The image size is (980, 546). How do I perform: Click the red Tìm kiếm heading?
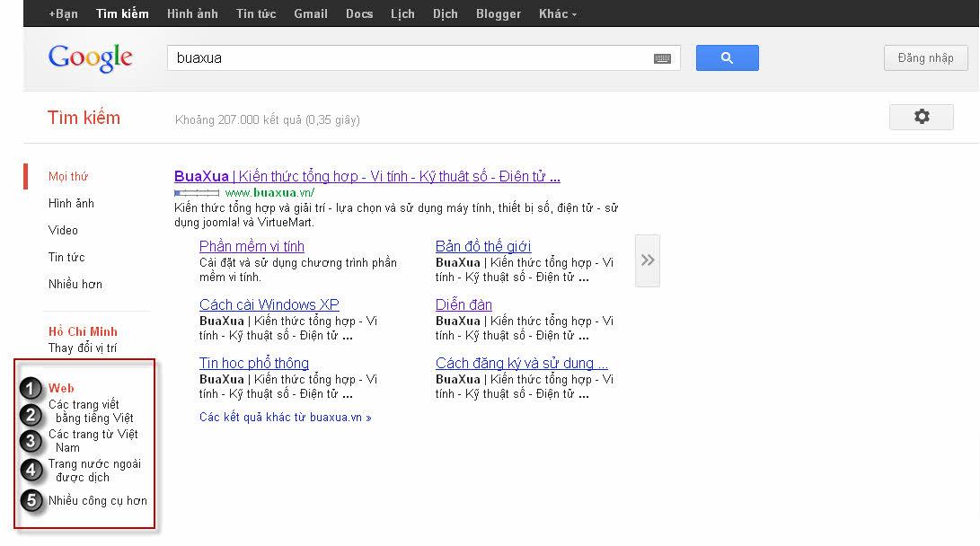click(84, 118)
